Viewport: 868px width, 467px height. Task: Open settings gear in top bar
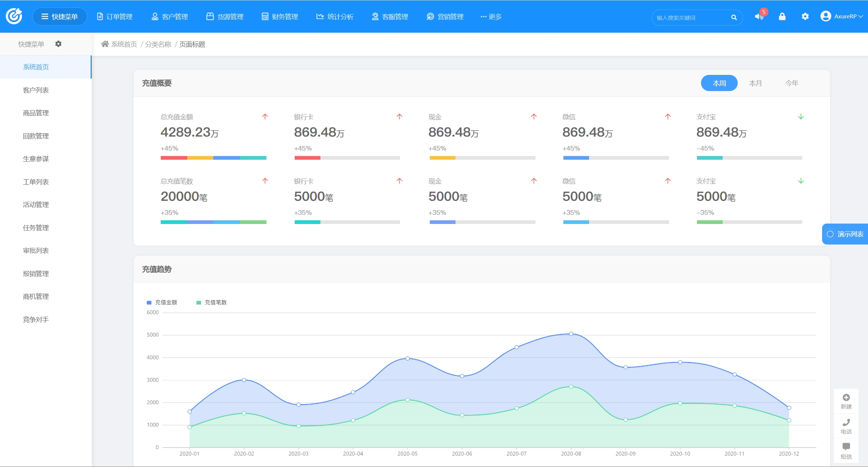[x=805, y=16]
